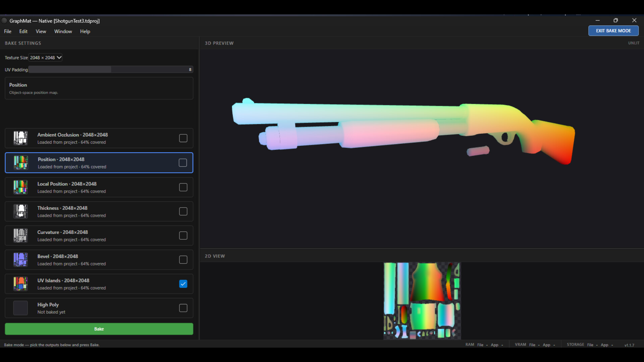Screen dimensions: 644x362
Task: Enable the Ambient Occlusion checkbox
Action: (x=183, y=138)
